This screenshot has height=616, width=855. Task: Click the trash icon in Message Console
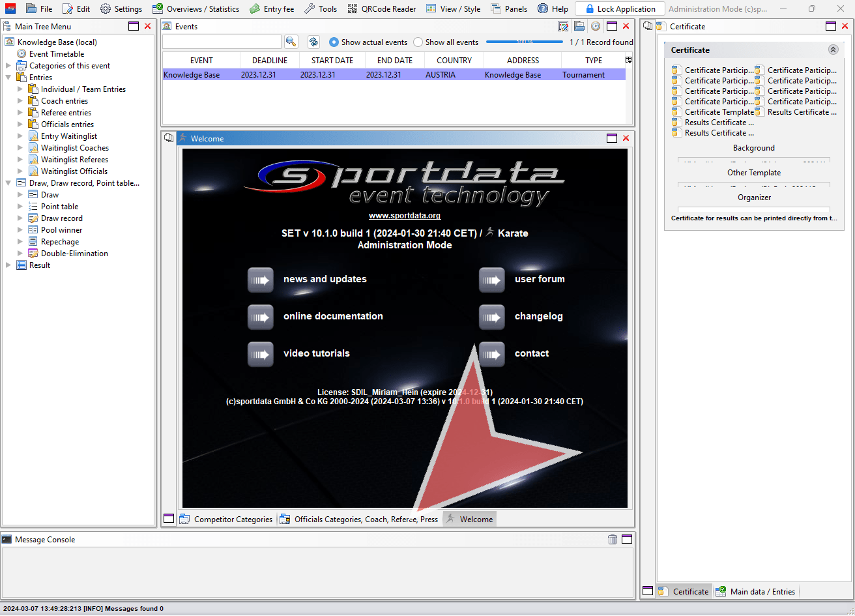pos(612,539)
